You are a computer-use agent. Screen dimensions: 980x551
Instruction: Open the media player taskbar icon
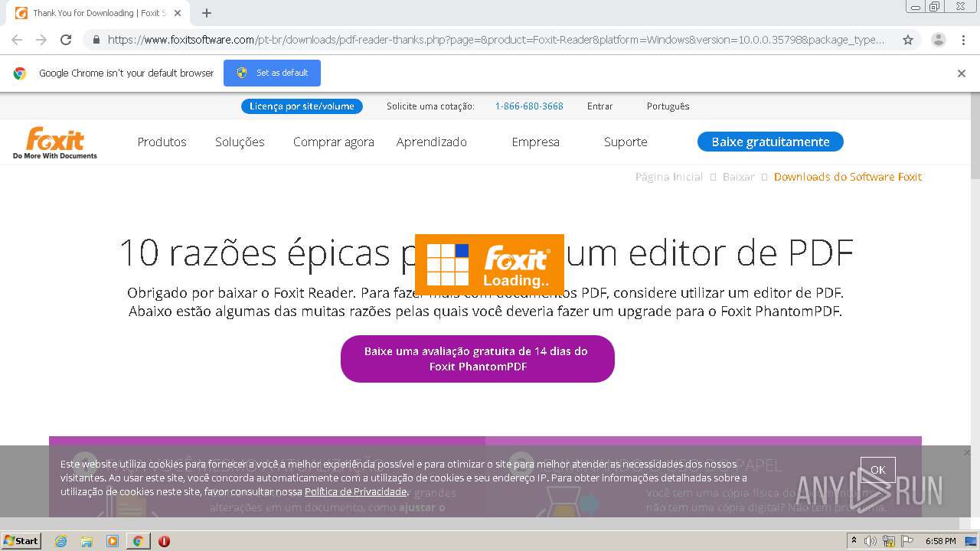point(113,541)
